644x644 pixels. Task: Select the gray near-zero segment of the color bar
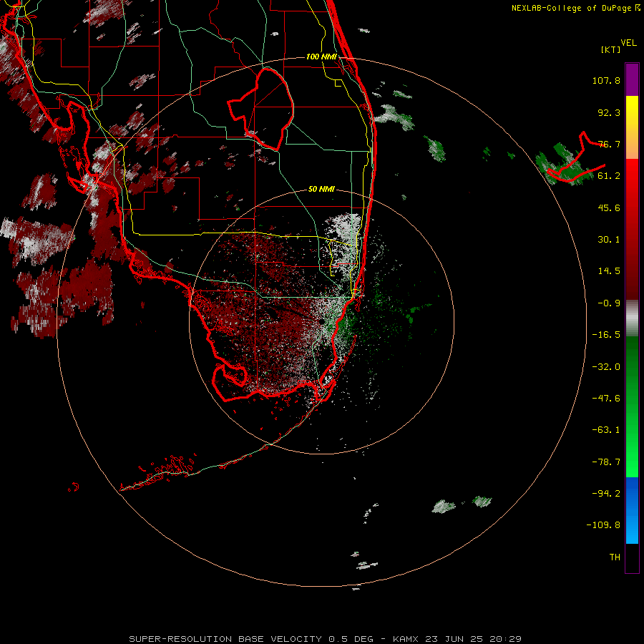(632, 318)
